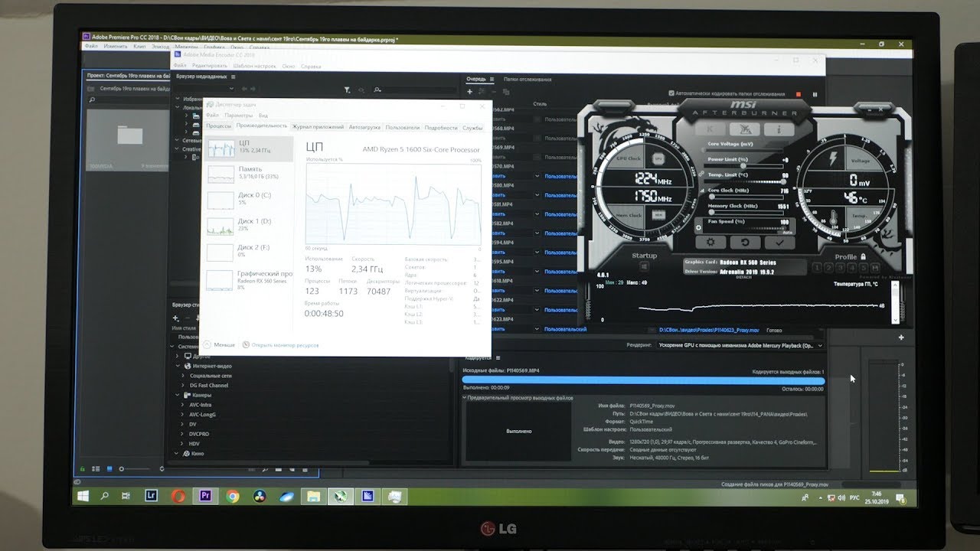
Task: Switch to Процессы tab in Task Manager
Action: click(x=218, y=126)
